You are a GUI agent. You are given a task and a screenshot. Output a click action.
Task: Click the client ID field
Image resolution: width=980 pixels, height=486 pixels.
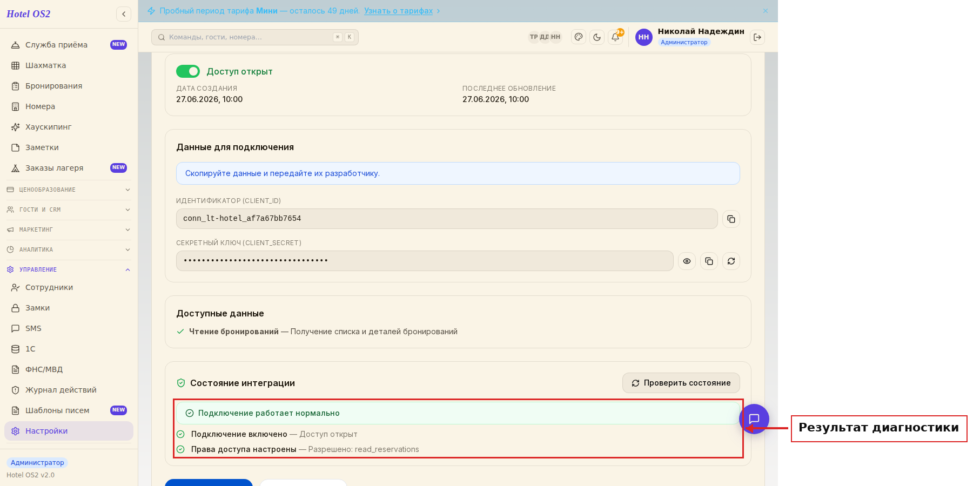click(447, 219)
